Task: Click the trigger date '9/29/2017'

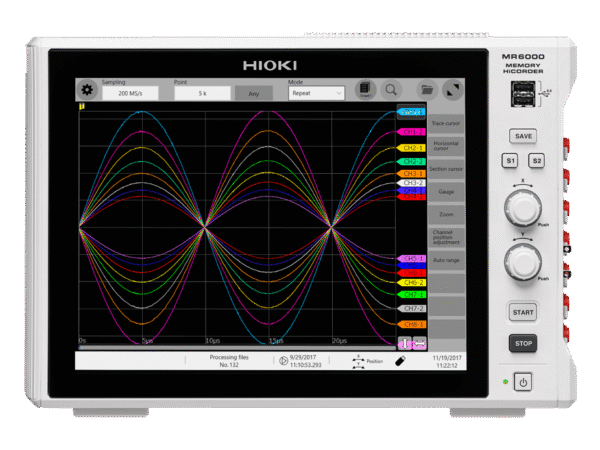Action: coord(303,357)
